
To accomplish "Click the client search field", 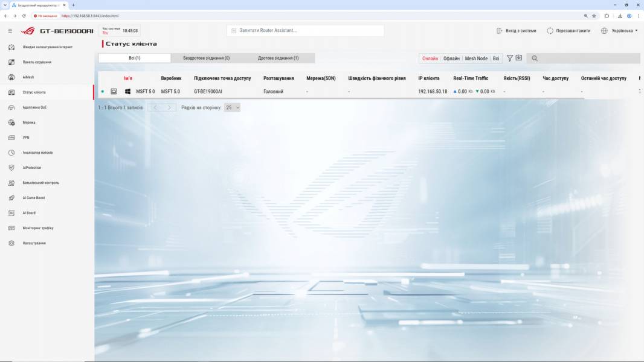I will (x=583, y=58).
